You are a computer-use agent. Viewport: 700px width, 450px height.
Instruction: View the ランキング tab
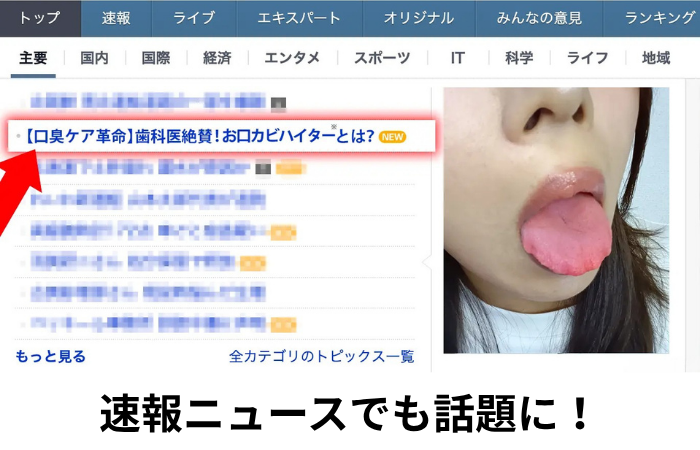[659, 18]
